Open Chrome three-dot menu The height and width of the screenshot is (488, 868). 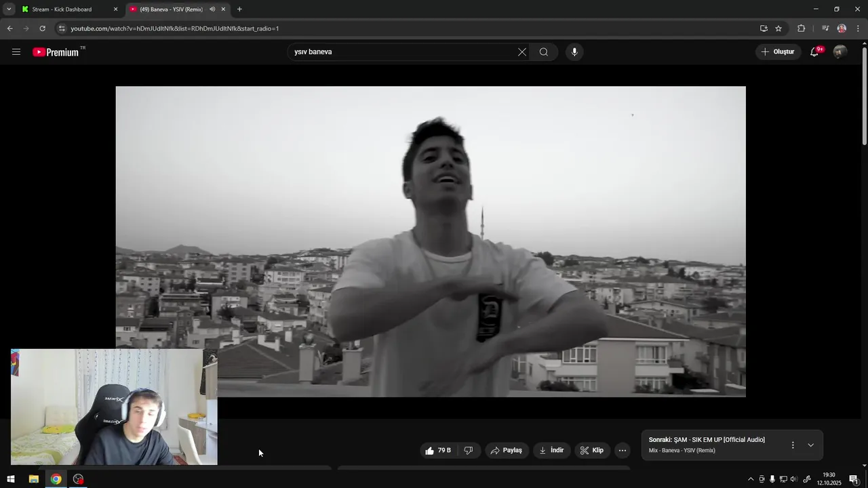click(858, 28)
